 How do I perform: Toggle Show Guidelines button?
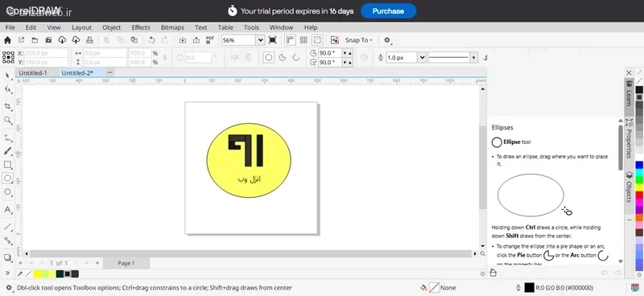pos(317,40)
